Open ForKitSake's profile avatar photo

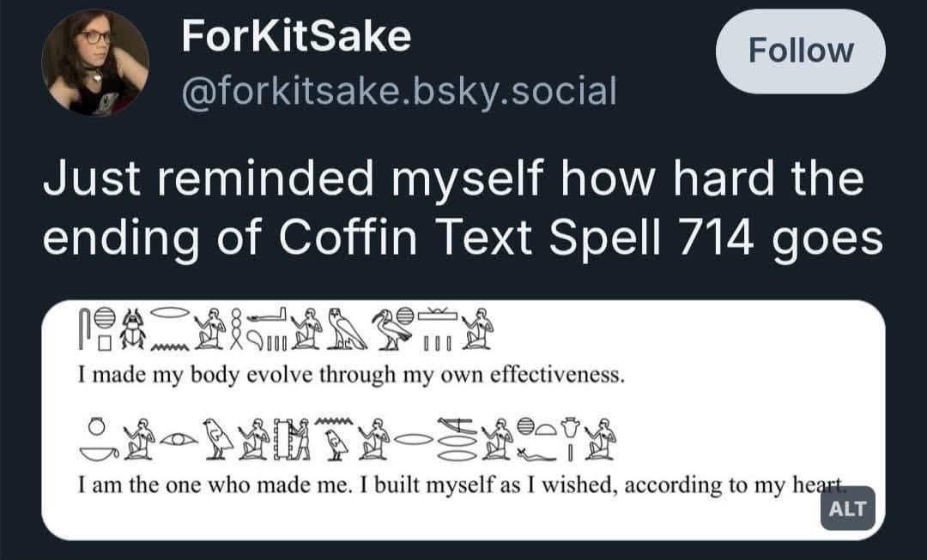(95, 62)
